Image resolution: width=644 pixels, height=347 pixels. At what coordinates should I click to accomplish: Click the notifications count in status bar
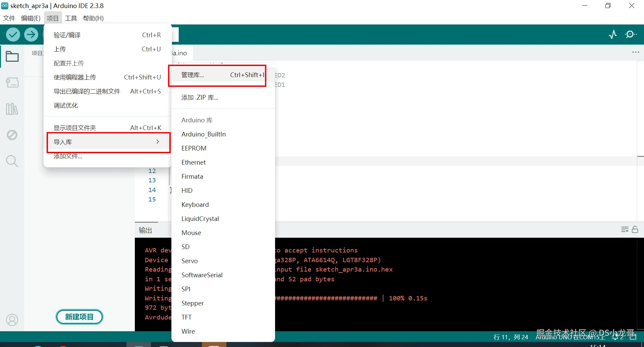(618, 337)
